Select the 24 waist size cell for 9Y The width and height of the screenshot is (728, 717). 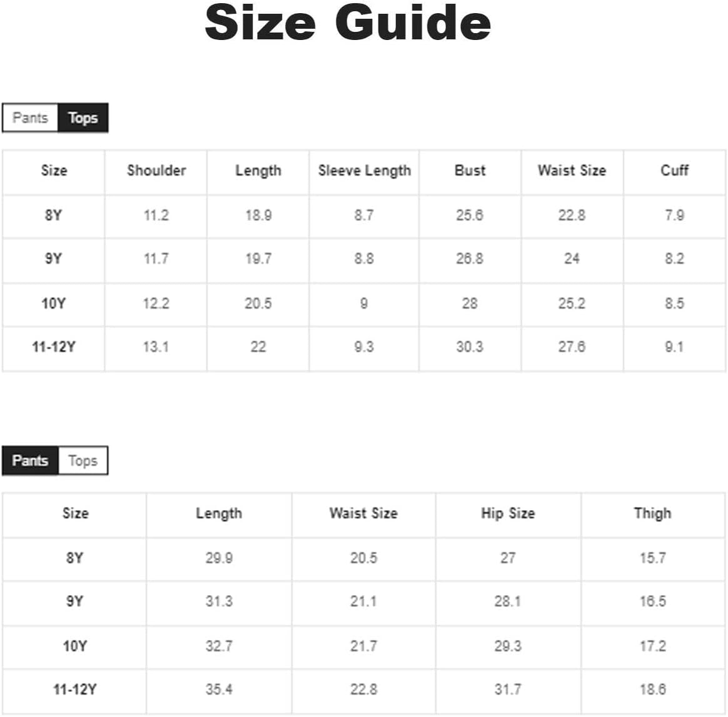pyautogui.click(x=572, y=259)
